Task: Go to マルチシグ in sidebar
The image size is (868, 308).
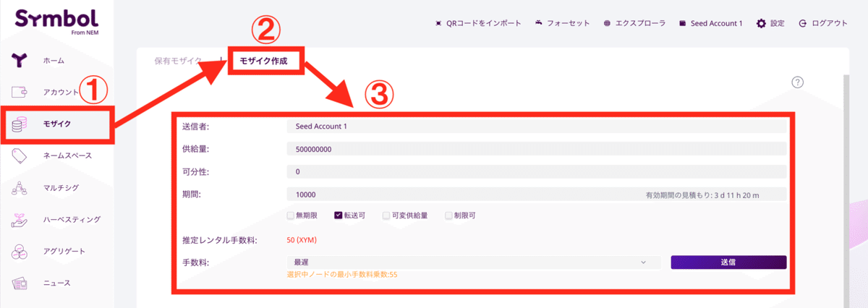Action: pos(61,187)
